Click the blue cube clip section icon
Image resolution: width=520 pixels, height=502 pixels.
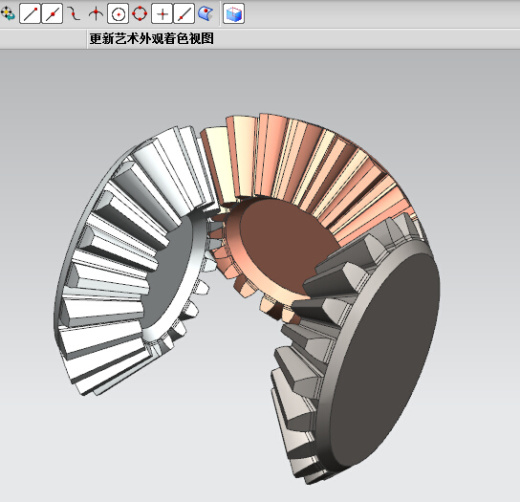[x=234, y=14]
